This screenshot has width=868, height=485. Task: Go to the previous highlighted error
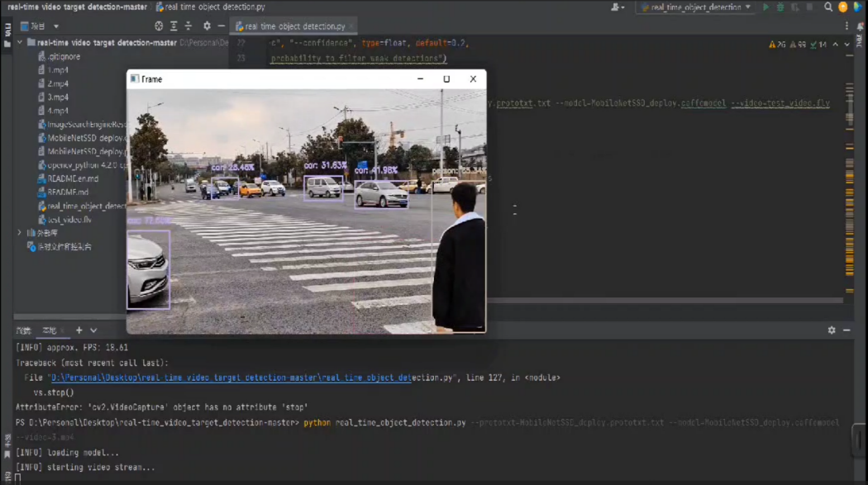(x=835, y=45)
